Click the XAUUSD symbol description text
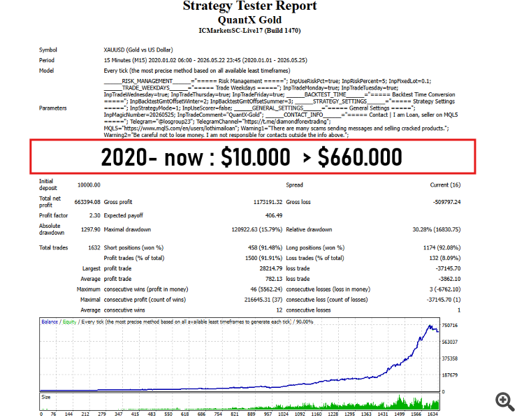Image resolution: width=524 pixels, height=420 pixels. [x=138, y=50]
